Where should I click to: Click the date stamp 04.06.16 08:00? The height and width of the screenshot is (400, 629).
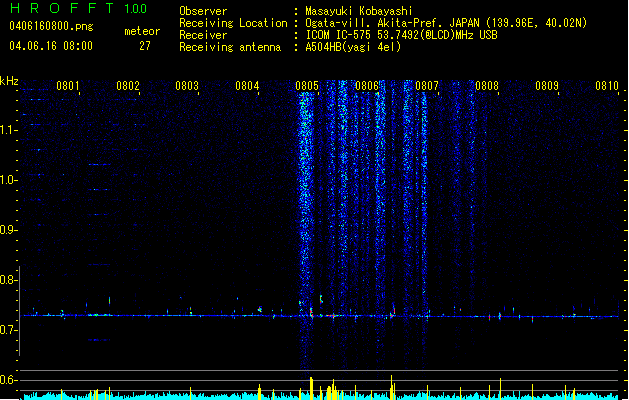51,46
